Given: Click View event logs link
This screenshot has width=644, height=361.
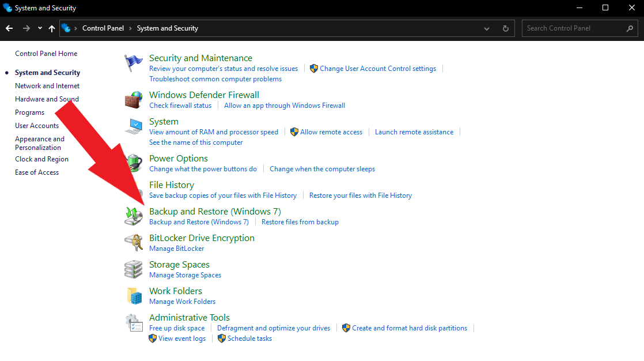Looking at the screenshot, I should (x=182, y=339).
